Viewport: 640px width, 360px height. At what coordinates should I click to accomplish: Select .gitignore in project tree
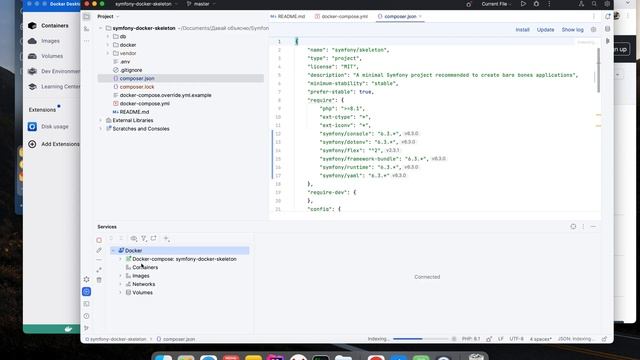[x=131, y=70]
